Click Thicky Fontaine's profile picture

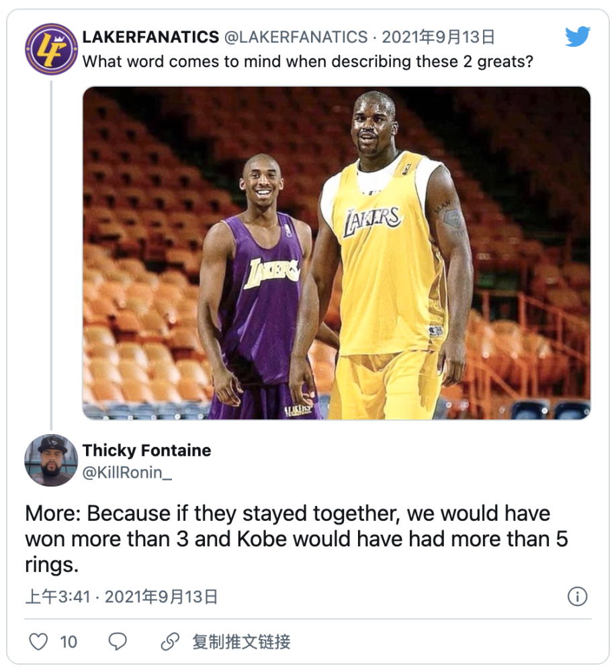(x=51, y=460)
